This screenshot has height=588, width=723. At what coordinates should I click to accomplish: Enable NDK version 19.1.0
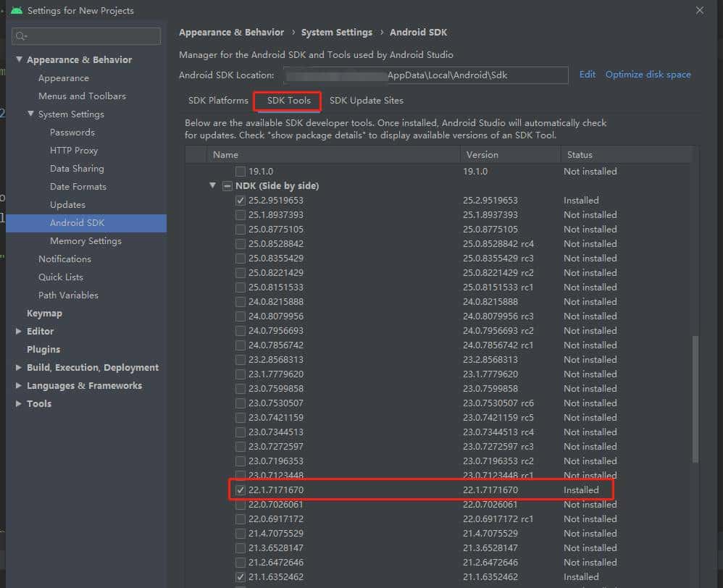241,171
